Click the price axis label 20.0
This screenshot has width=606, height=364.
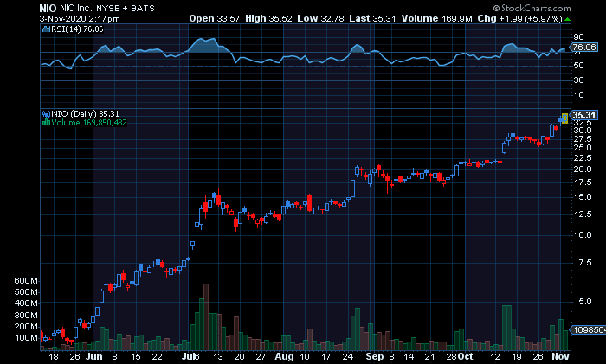point(583,169)
